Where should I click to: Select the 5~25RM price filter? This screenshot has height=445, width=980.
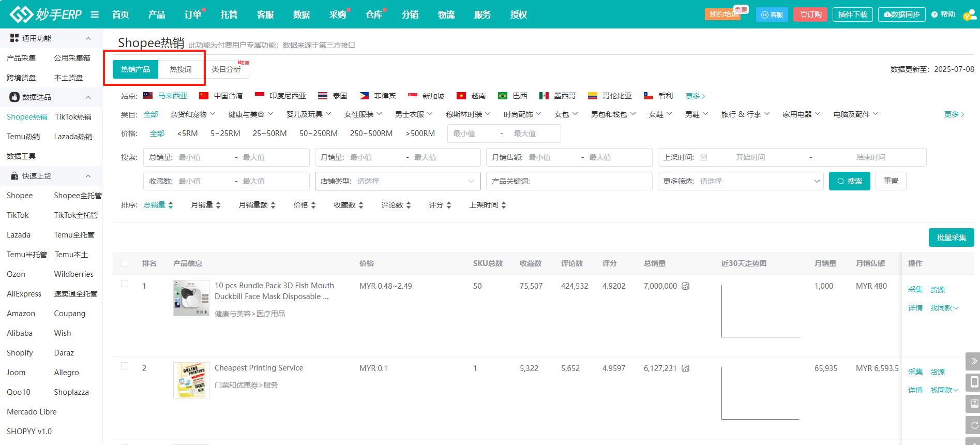[x=225, y=133]
